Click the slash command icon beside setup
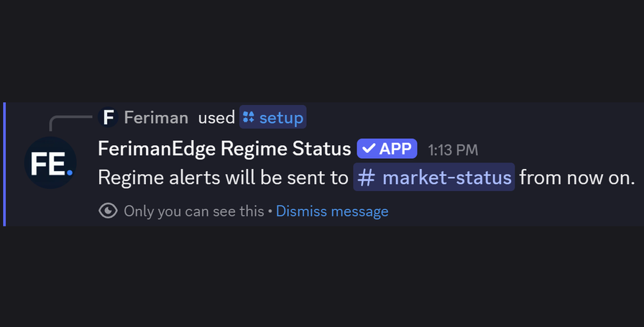Image resolution: width=644 pixels, height=327 pixels. coord(249,117)
